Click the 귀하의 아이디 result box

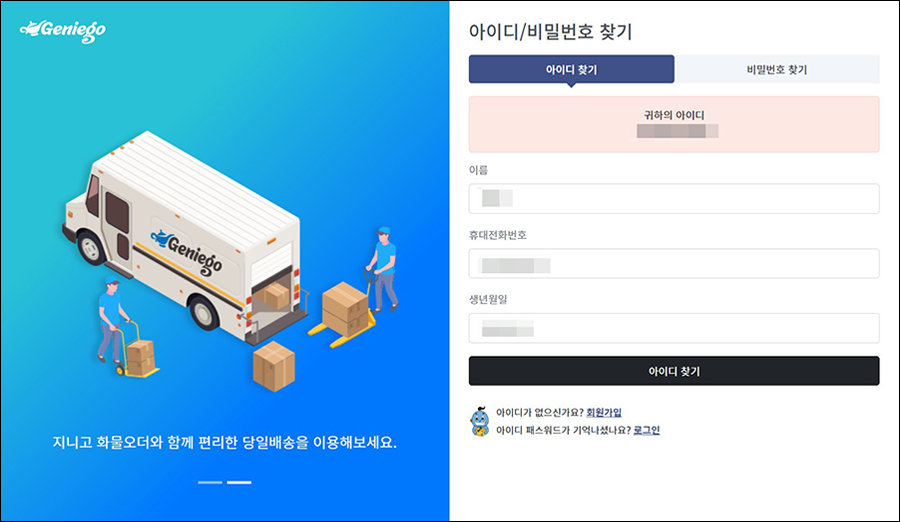tap(674, 124)
